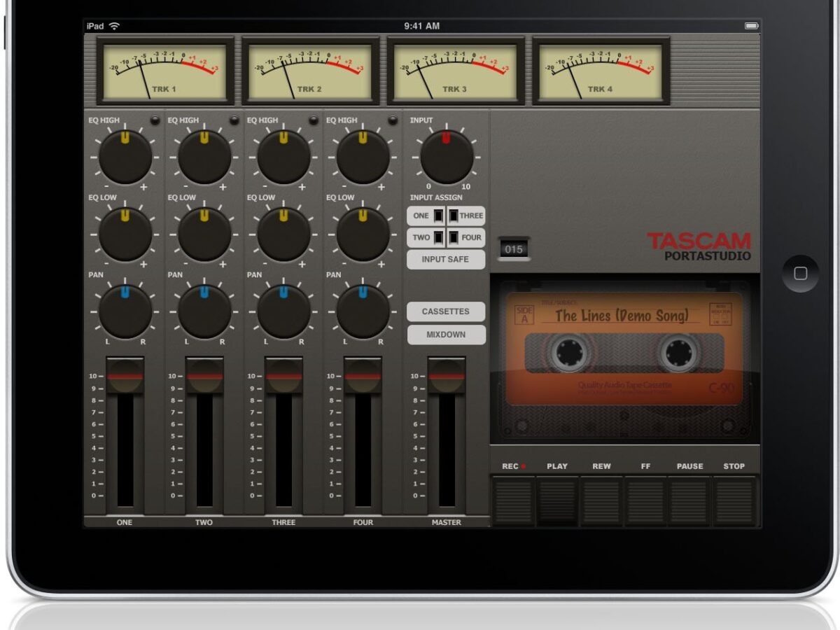
Task: Hit the FF fast-forward key
Action: [645, 500]
